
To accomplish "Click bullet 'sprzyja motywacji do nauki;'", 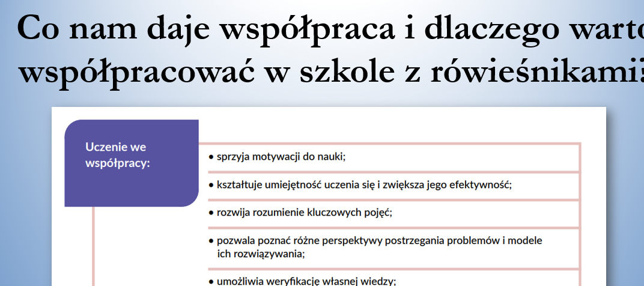I will (x=281, y=157).
